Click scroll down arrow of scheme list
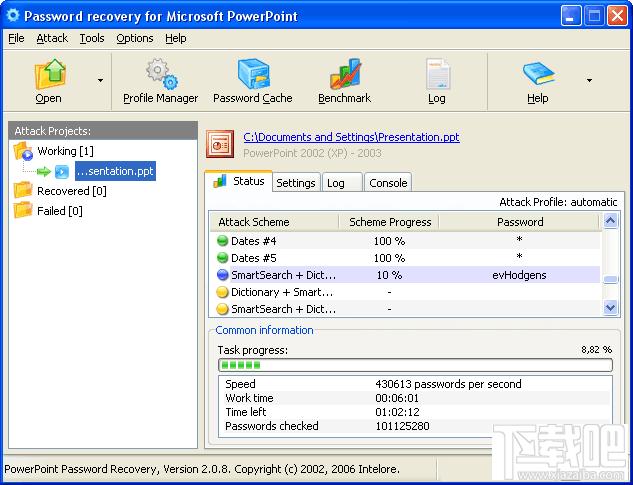Screen dimensions: 633x485 click(610, 308)
